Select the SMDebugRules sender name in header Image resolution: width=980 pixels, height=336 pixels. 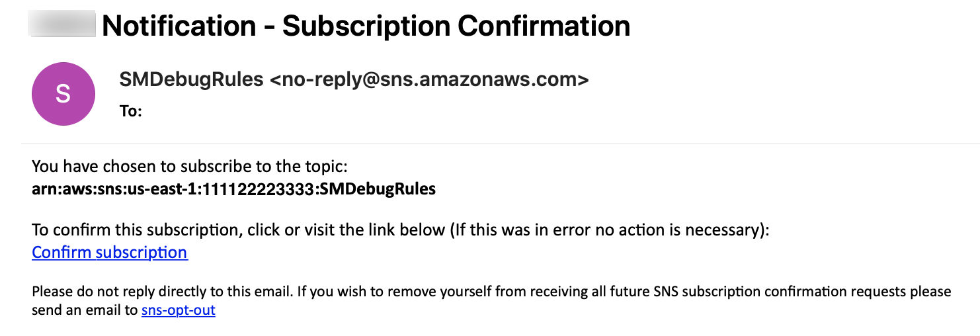point(191,80)
